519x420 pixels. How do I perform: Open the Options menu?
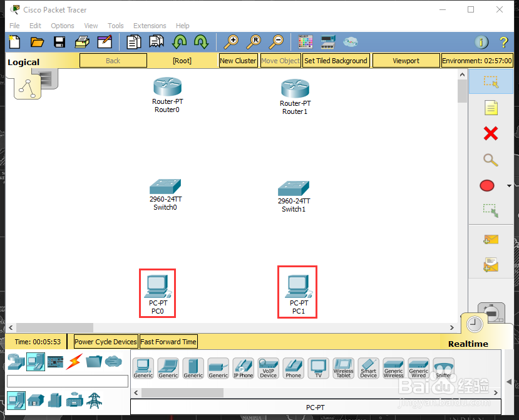click(63, 26)
